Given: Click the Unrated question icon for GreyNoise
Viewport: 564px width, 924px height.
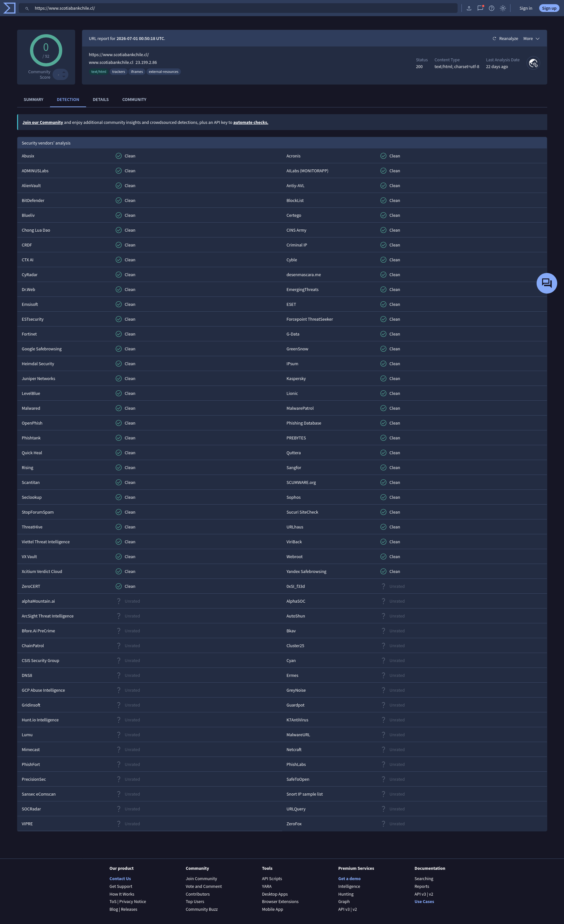Looking at the screenshot, I should (x=383, y=690).
